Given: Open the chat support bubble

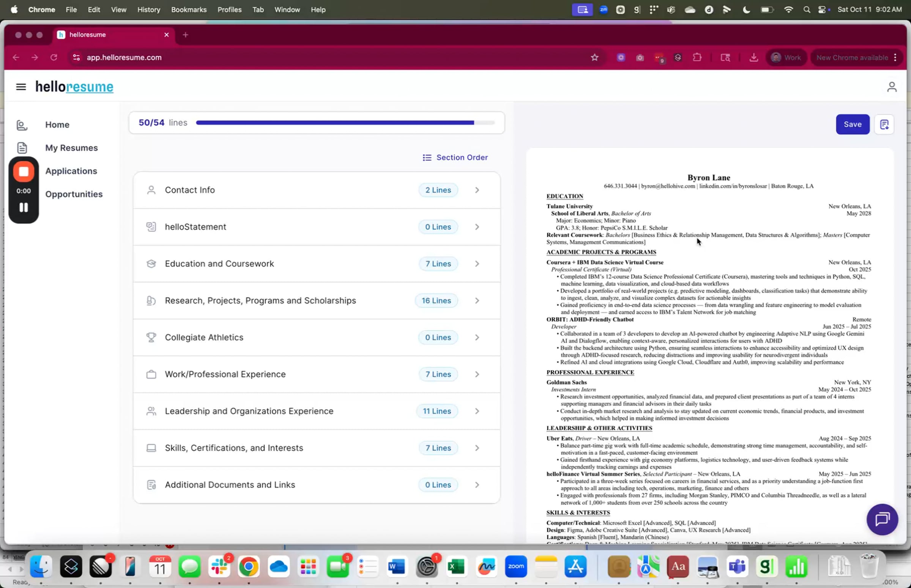Looking at the screenshot, I should [882, 519].
